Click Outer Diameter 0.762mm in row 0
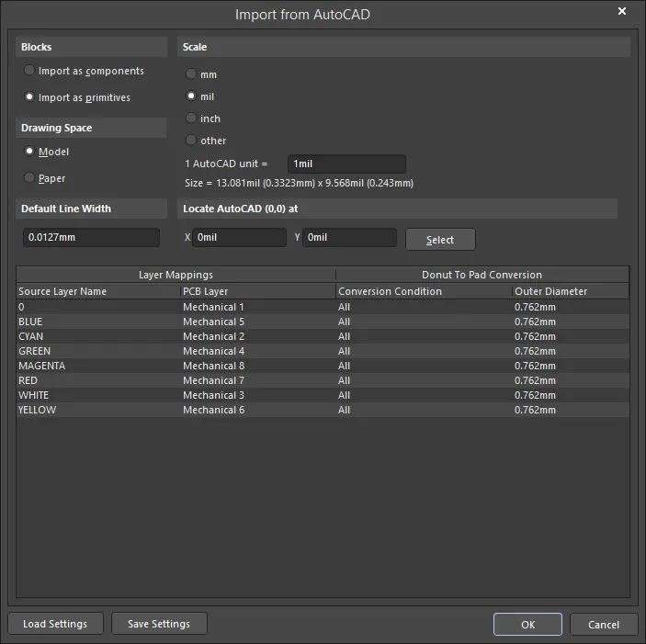The width and height of the screenshot is (646, 644). point(571,307)
